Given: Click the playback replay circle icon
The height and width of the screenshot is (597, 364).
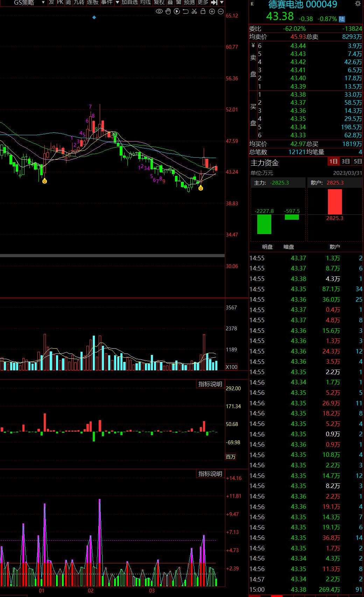Looking at the screenshot, I should 177,12.
